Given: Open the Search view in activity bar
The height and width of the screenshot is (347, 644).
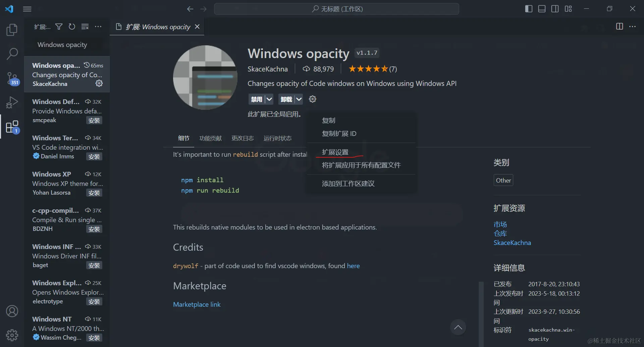Looking at the screenshot, I should [x=12, y=54].
